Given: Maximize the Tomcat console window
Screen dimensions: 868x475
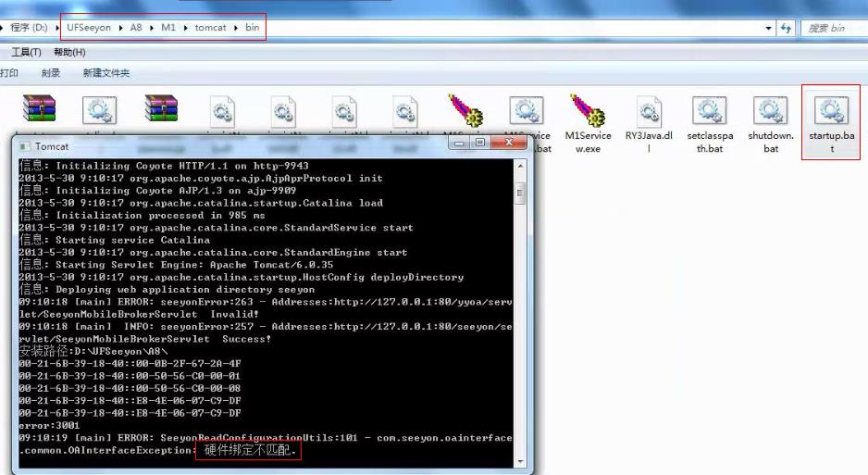Looking at the screenshot, I should click(x=479, y=143).
